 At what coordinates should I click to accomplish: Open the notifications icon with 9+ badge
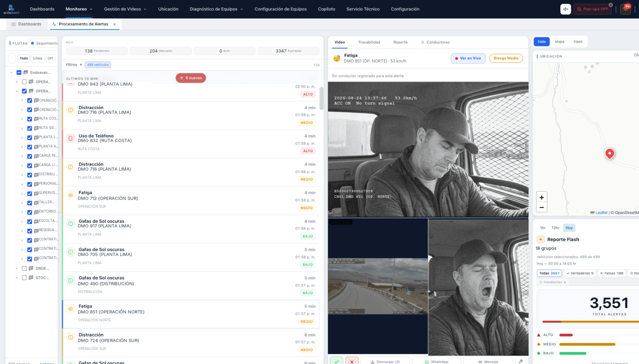pos(625,9)
